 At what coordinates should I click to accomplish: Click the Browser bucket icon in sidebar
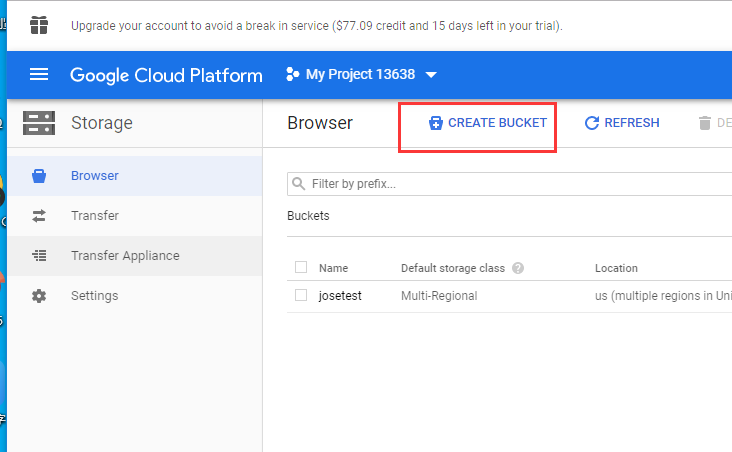(x=39, y=176)
